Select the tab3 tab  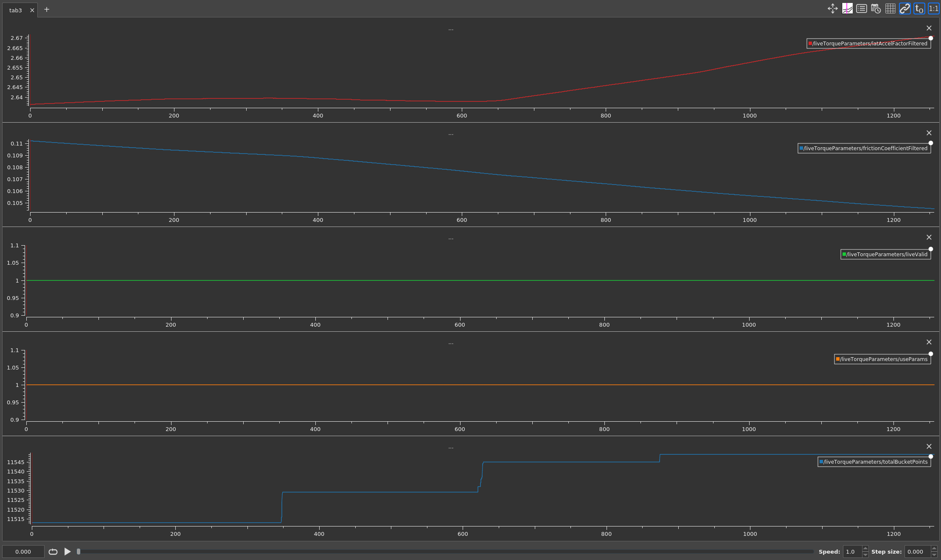[16, 10]
